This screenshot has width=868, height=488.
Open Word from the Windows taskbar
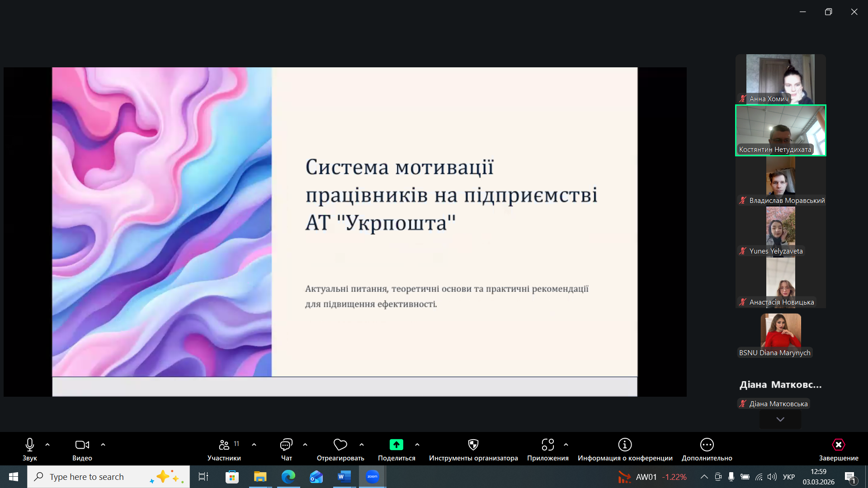pyautogui.click(x=344, y=477)
